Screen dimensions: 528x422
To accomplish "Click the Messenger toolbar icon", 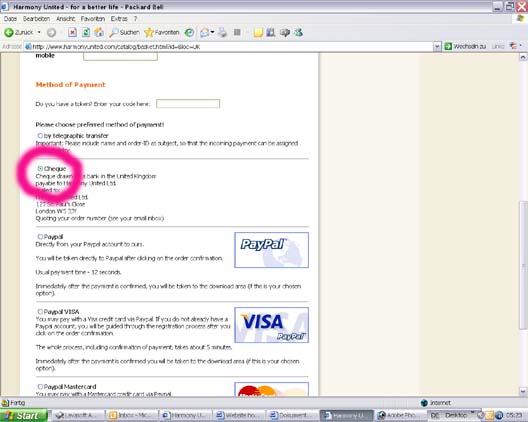I will [x=298, y=32].
